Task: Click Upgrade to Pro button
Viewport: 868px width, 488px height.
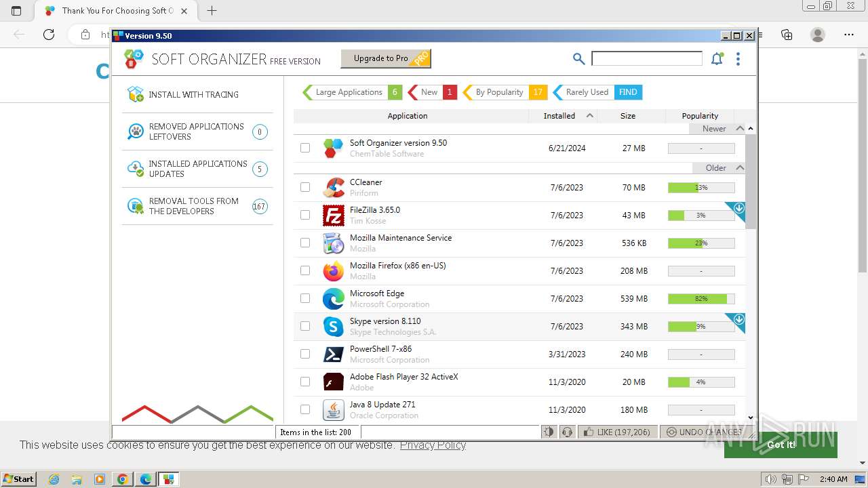Action: [x=385, y=58]
